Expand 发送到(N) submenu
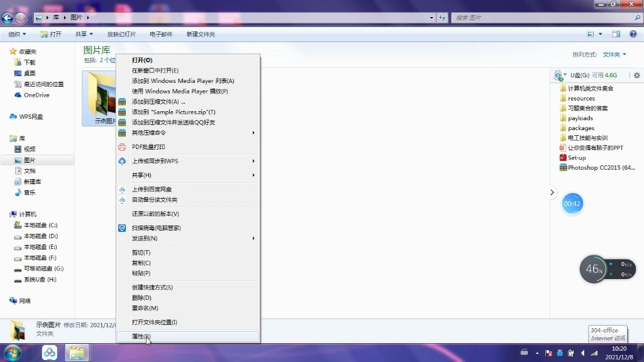644x362 pixels. pos(188,238)
